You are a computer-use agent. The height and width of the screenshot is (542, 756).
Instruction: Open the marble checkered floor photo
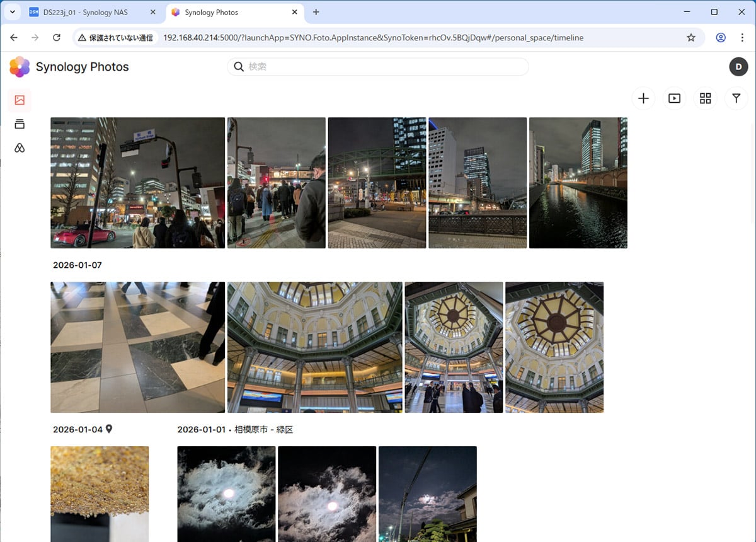(x=137, y=347)
